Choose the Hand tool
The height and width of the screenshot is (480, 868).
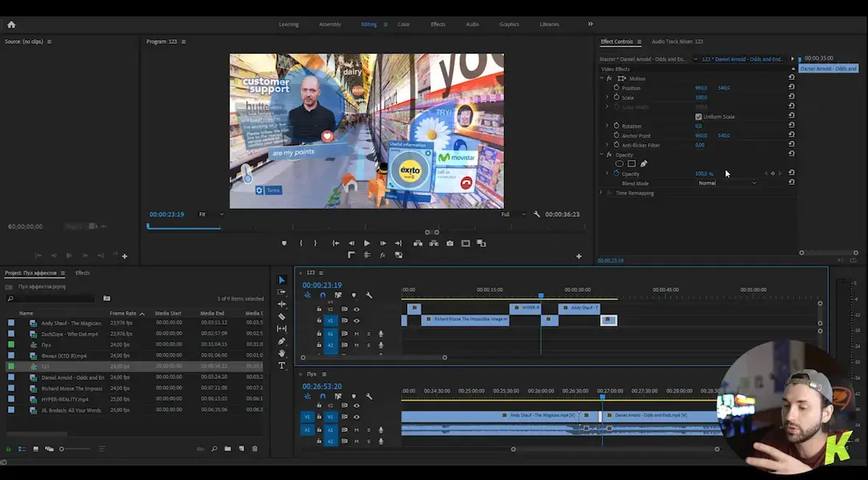(x=282, y=354)
